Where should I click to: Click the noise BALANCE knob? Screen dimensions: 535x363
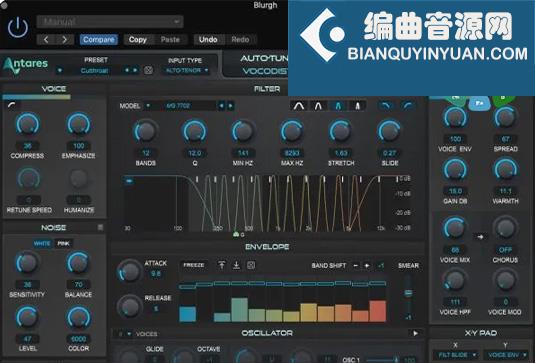pyautogui.click(x=78, y=263)
